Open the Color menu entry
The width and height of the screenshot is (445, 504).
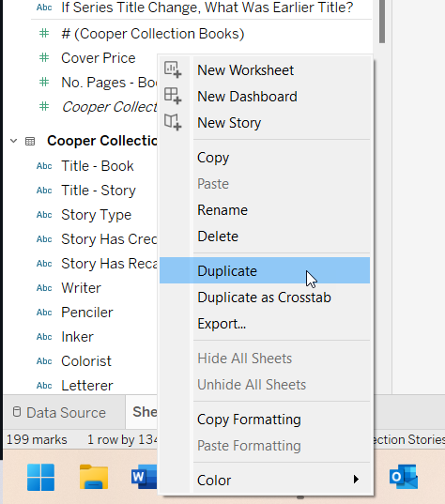[x=265, y=481]
